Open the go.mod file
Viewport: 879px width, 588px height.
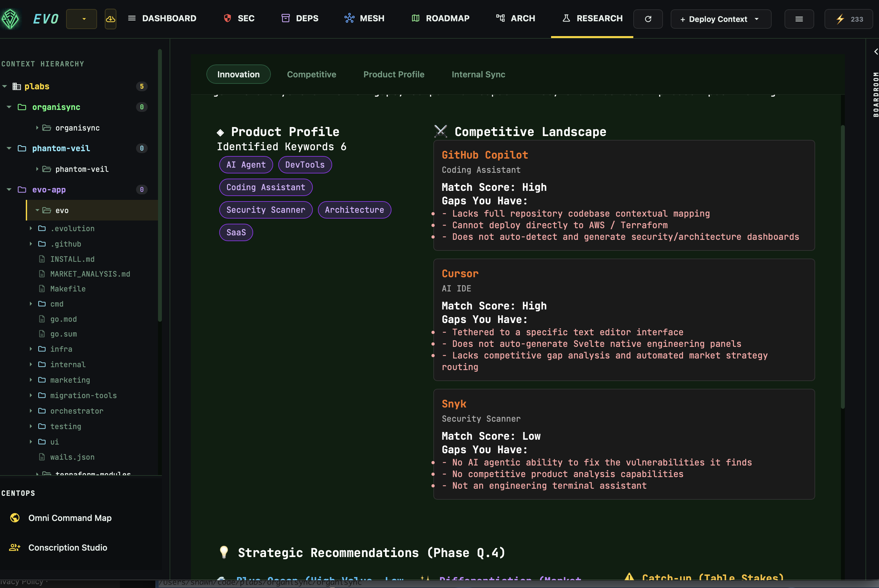[x=64, y=319]
